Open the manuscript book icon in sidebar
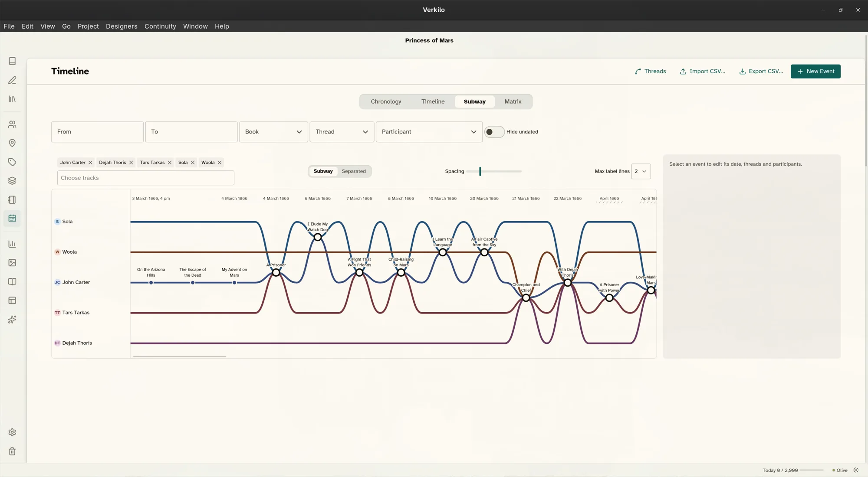This screenshot has width=868, height=477. click(x=12, y=61)
